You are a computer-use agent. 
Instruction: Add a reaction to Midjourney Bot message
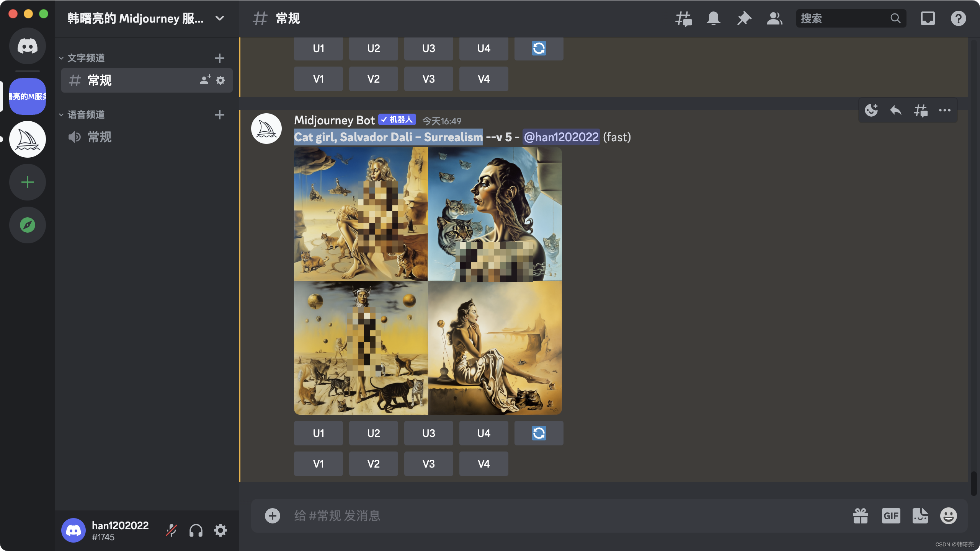(x=871, y=111)
